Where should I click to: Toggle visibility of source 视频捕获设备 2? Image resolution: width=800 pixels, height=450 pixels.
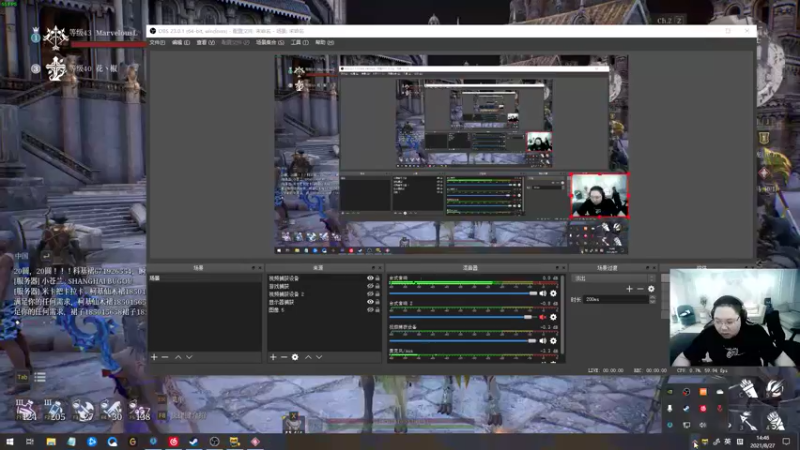(370, 294)
